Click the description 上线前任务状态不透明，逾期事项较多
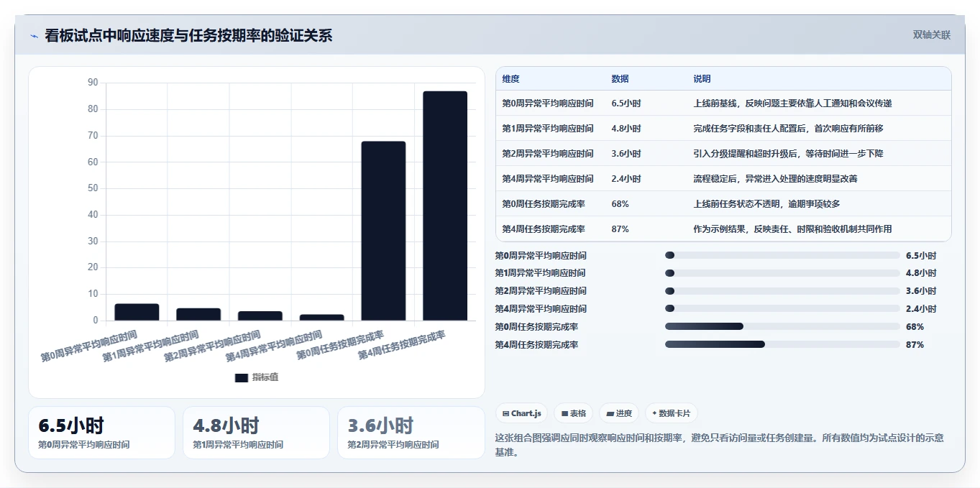This screenshot has width=980, height=488. pyautogui.click(x=766, y=204)
